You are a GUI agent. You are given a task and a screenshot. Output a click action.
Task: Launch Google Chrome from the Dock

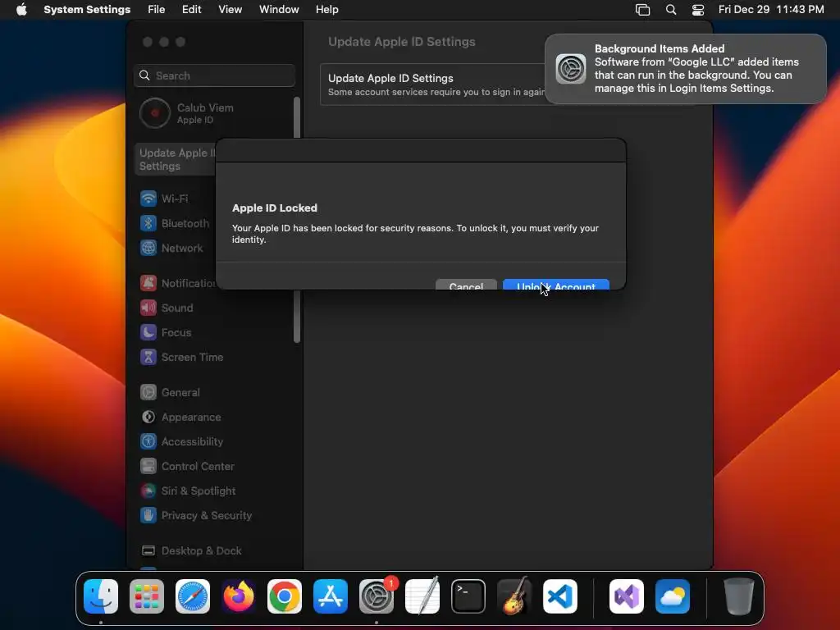(x=285, y=596)
